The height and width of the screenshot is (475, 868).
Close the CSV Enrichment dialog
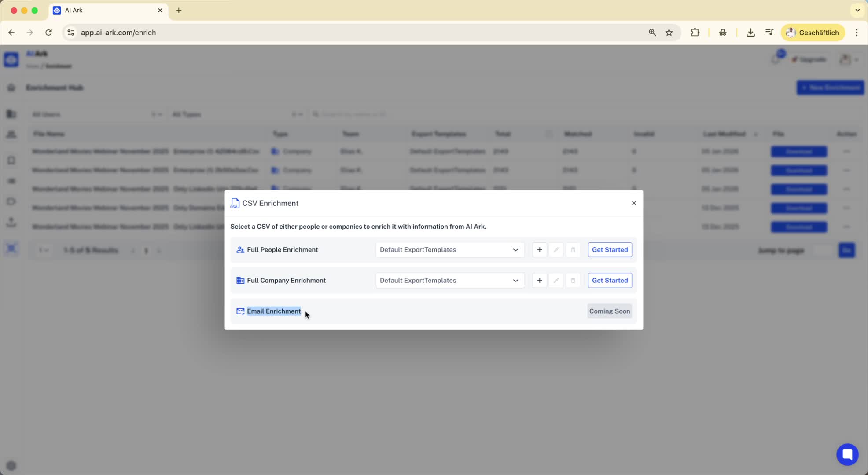coord(634,203)
